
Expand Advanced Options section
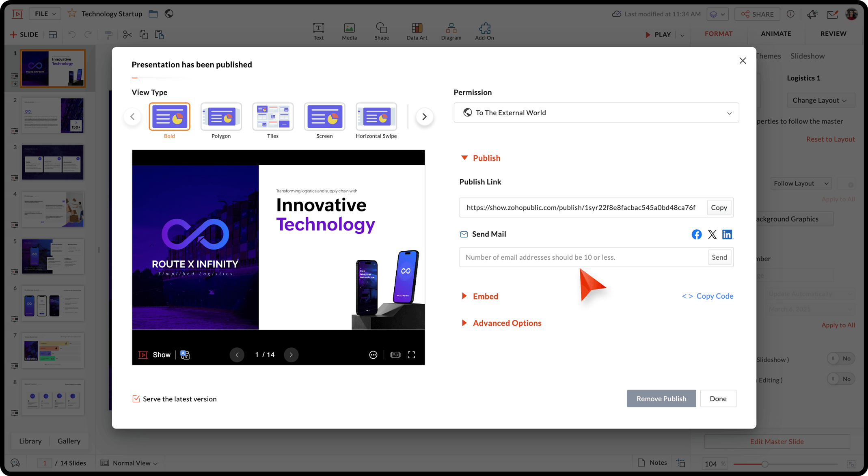[506, 323]
